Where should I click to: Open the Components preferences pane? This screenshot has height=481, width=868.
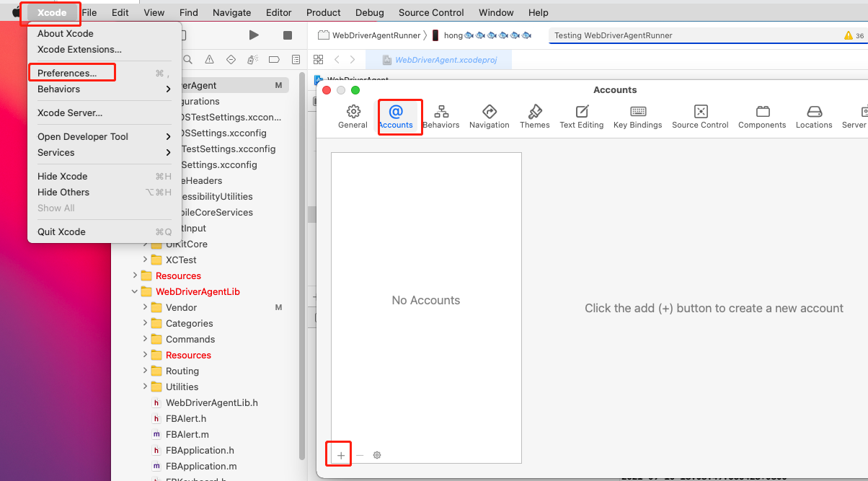(762, 117)
